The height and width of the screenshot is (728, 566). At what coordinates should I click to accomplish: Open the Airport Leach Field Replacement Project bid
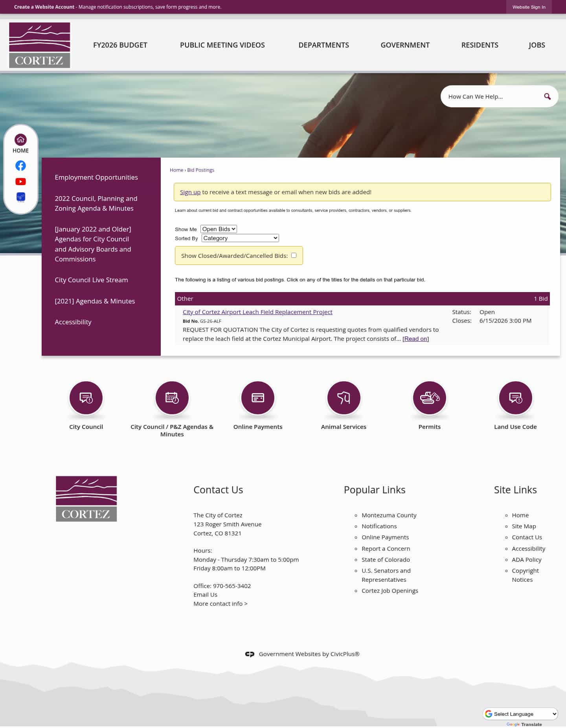click(257, 312)
